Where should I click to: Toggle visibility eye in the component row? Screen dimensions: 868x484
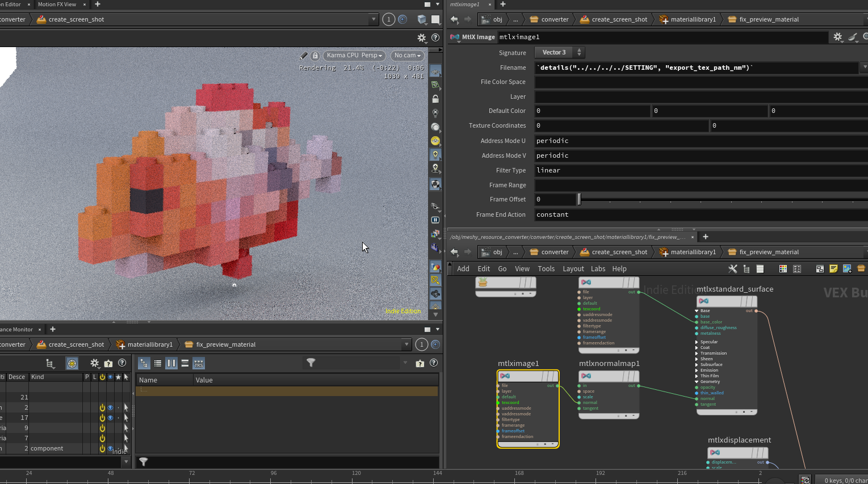[x=110, y=448]
